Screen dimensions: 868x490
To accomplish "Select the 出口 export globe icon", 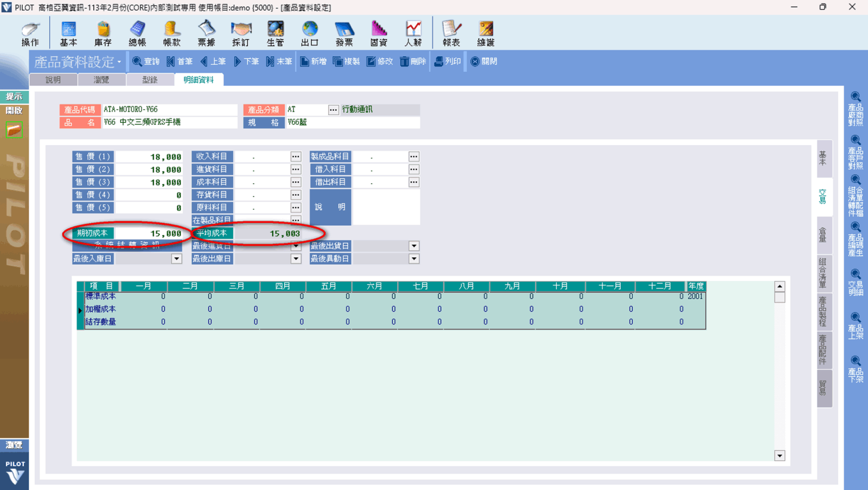I will [x=310, y=33].
